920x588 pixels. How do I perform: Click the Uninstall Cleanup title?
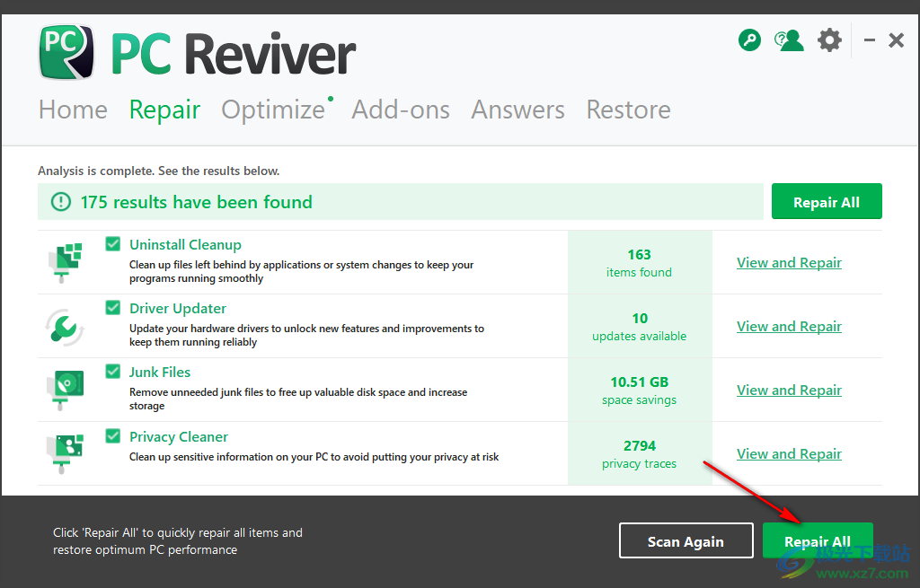click(x=185, y=244)
